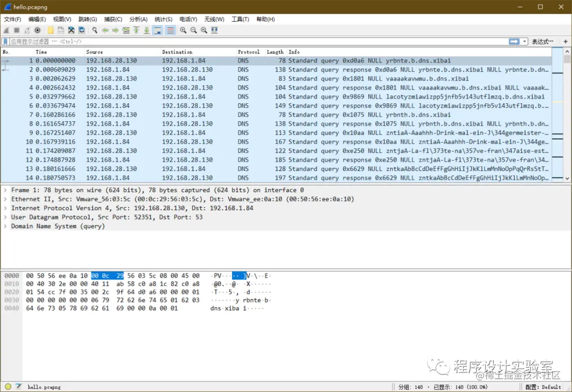Go back with the left arrow icon

(105, 30)
